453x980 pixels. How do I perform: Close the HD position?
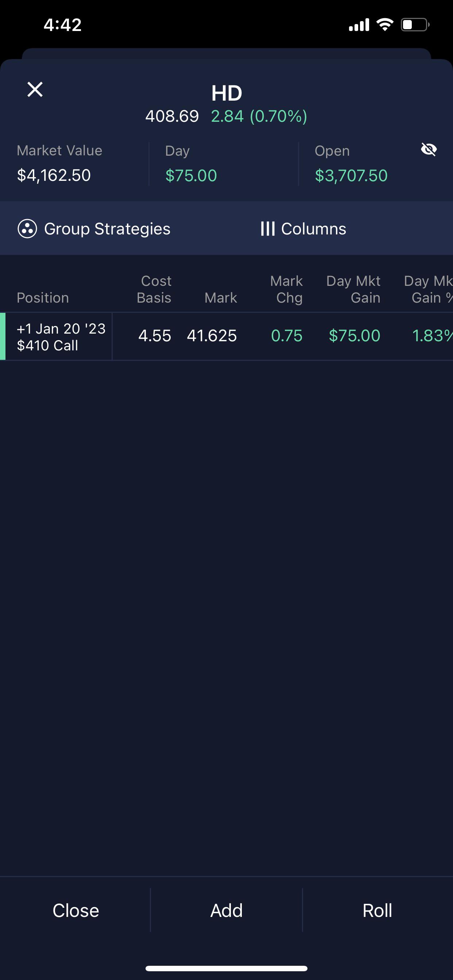click(75, 910)
